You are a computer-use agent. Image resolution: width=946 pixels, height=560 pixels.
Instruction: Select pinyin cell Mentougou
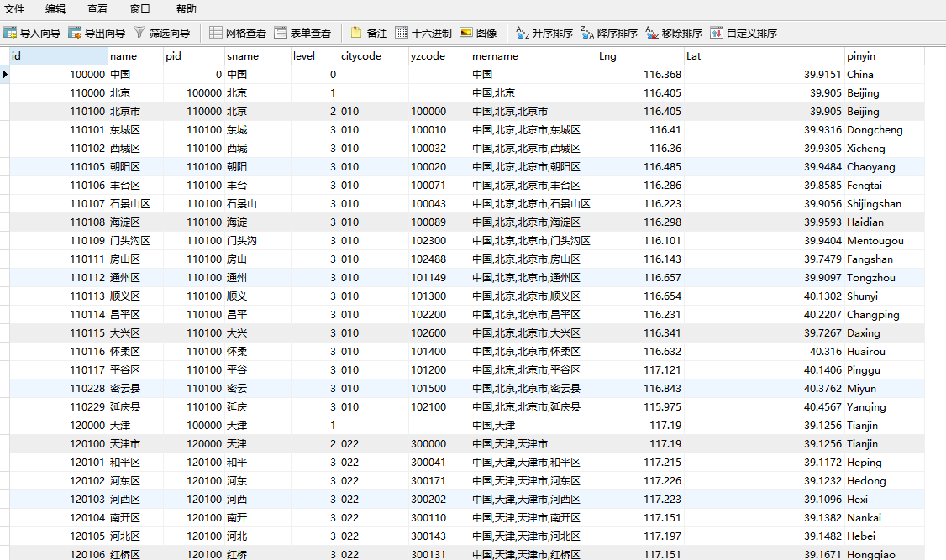(885, 240)
